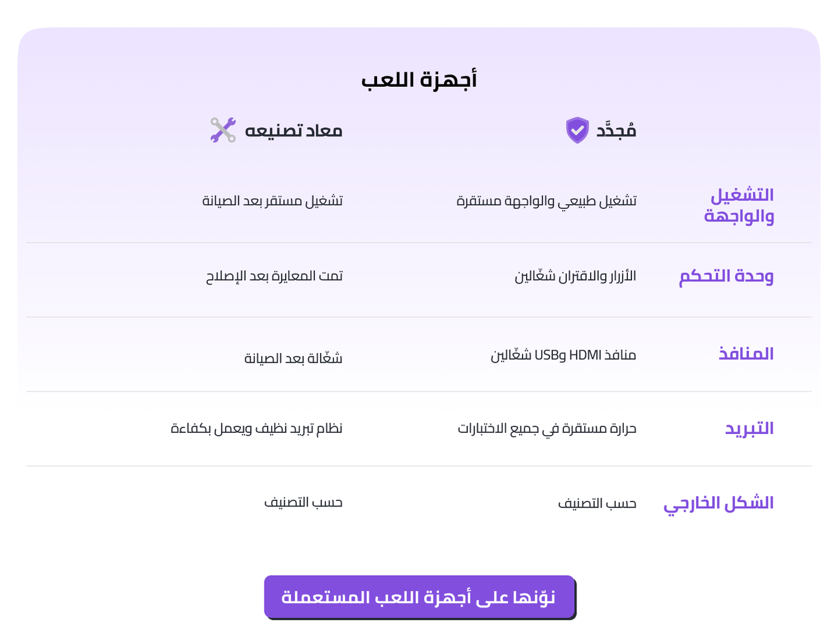Click the text شغّالة بعد الصيانة

point(293,358)
